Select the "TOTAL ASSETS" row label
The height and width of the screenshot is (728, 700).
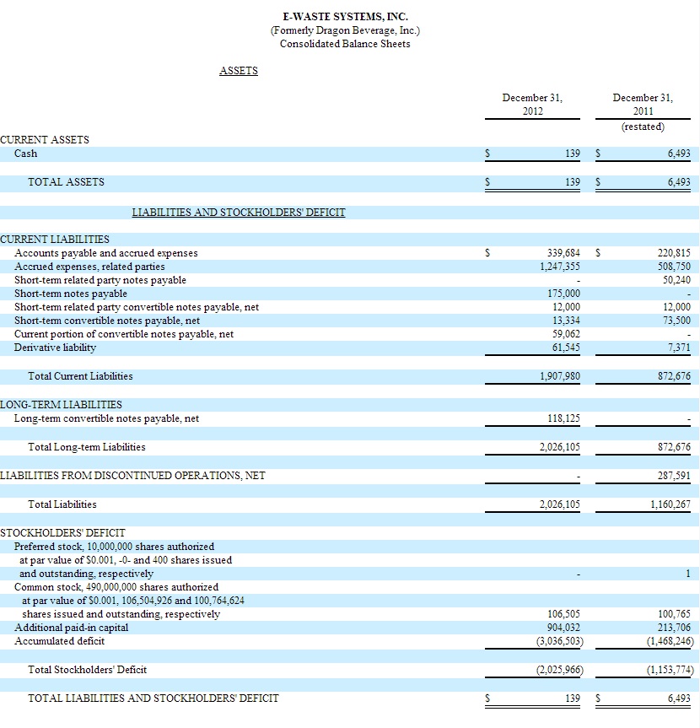click(66, 182)
